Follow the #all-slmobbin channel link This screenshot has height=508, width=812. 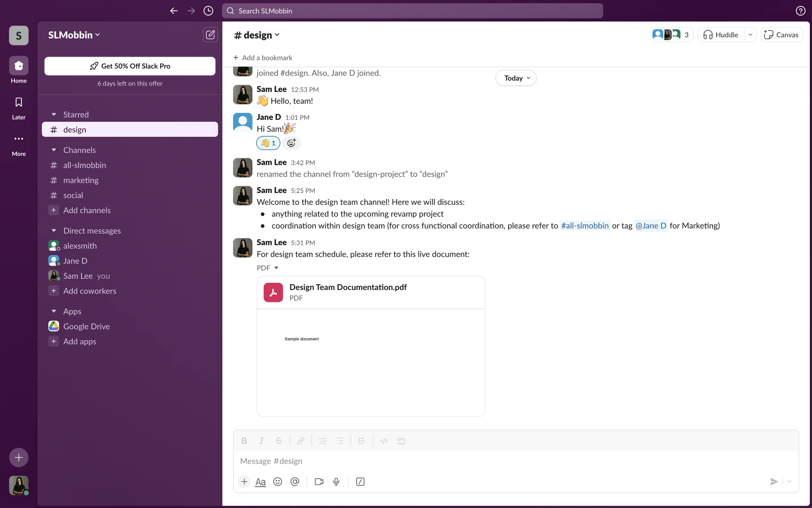[584, 226]
